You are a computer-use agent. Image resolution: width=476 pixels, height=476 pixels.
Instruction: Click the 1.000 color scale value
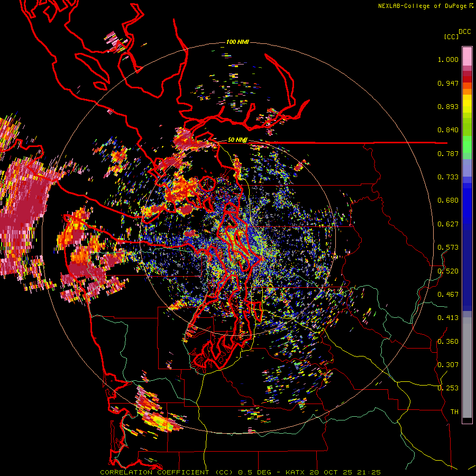click(448, 59)
